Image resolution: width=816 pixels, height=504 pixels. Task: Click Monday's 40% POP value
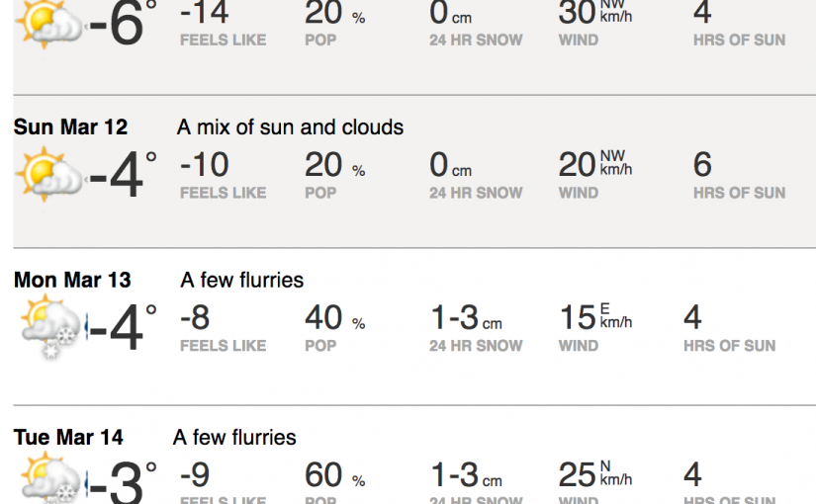[x=334, y=318]
